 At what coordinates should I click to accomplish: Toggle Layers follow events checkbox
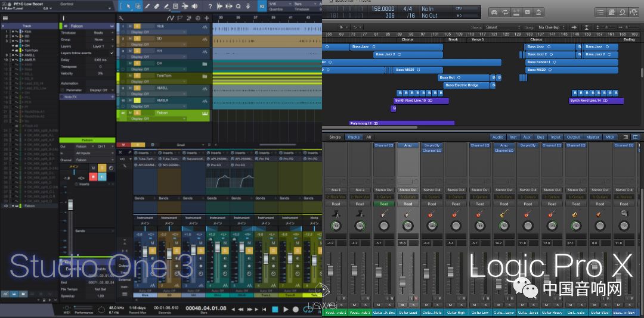tap(112, 54)
